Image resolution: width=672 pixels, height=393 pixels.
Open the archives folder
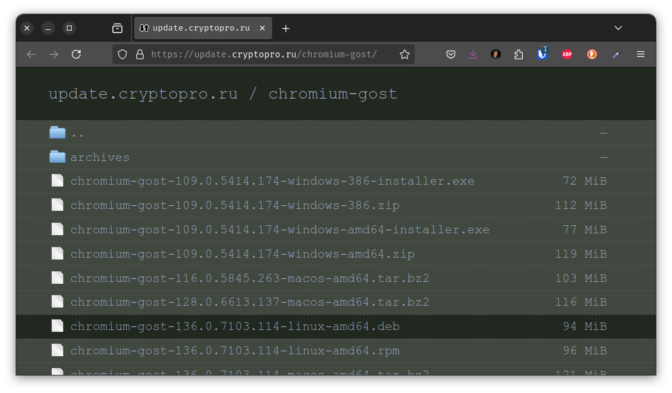tap(99, 157)
